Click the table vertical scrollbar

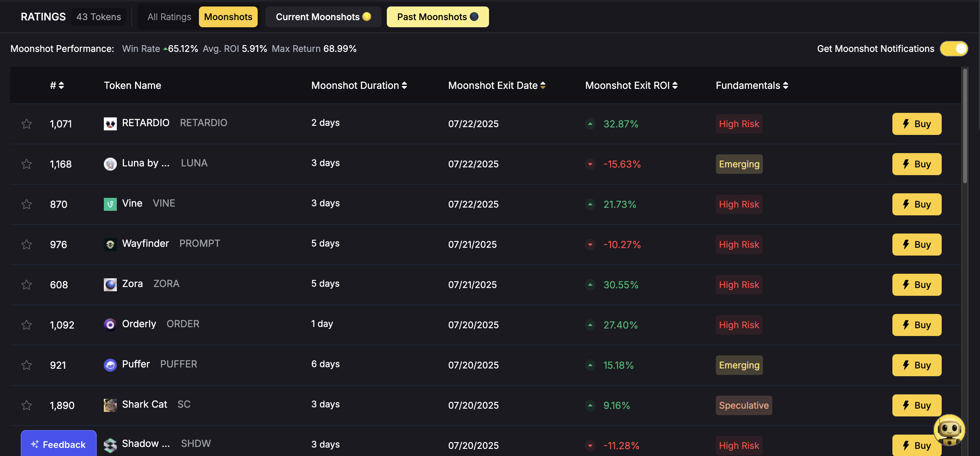tap(965, 126)
